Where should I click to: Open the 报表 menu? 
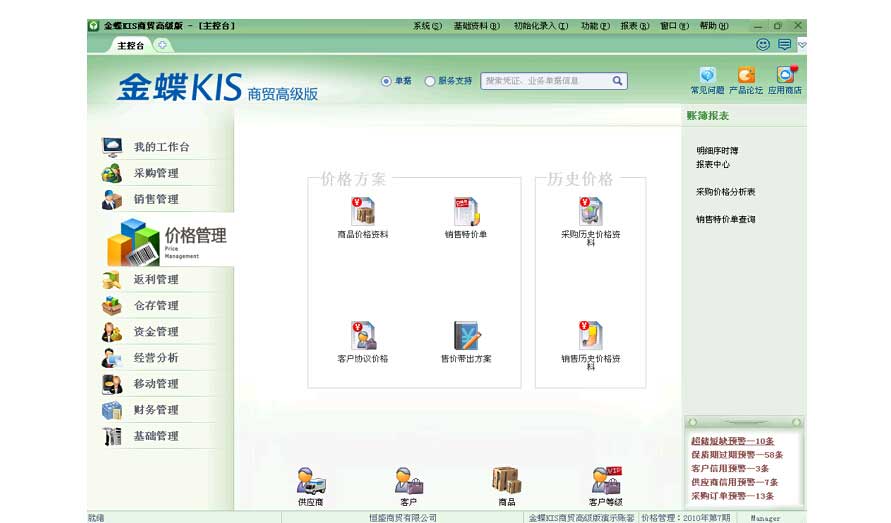pyautogui.click(x=634, y=25)
